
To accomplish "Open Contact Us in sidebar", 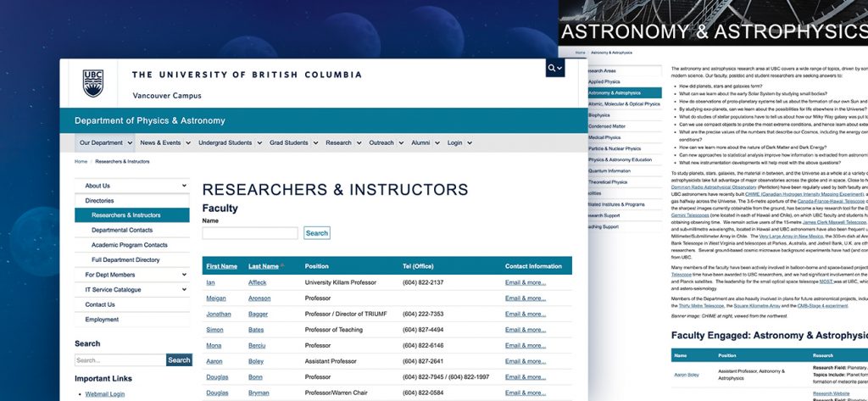I will tap(131, 304).
